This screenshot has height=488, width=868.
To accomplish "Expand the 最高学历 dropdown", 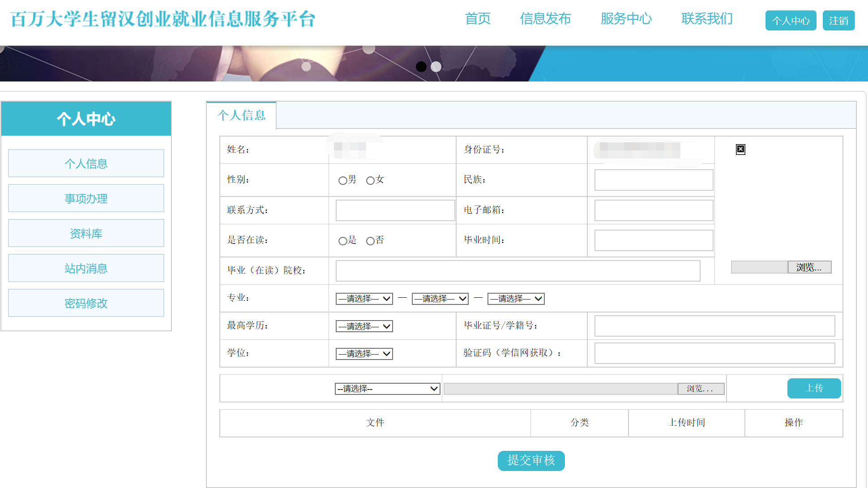I will click(x=364, y=326).
